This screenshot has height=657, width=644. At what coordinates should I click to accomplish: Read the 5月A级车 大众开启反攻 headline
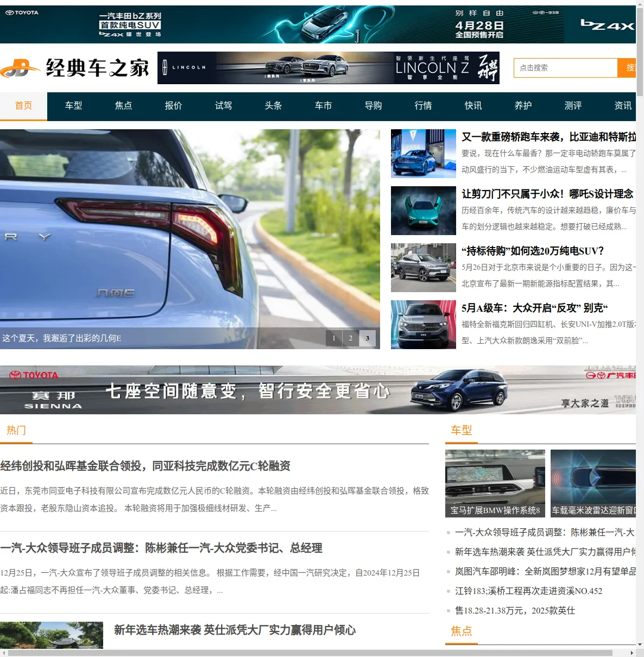click(x=535, y=308)
